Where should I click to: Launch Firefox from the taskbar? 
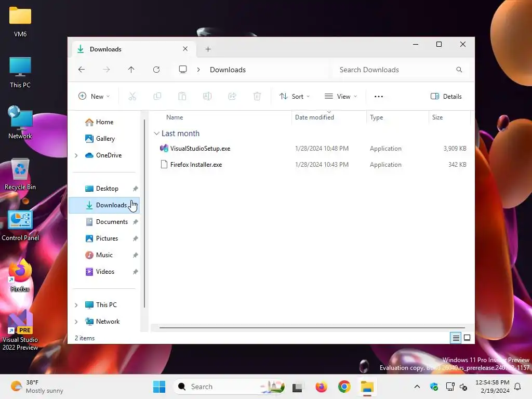[321, 387]
